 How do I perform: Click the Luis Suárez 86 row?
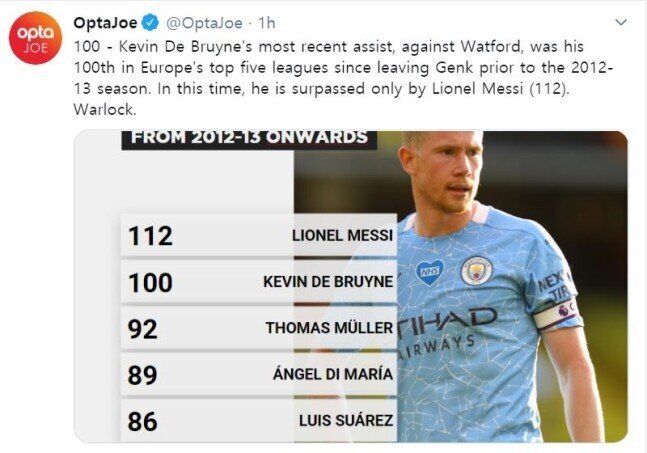point(259,421)
